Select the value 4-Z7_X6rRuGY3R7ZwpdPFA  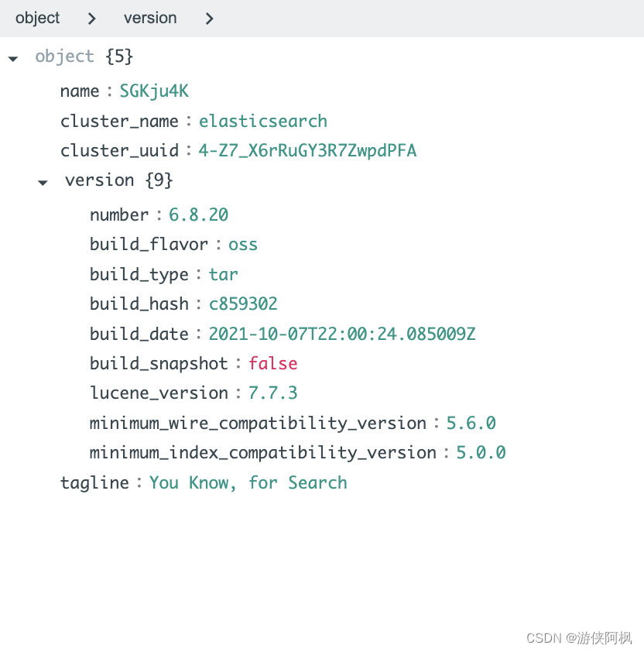(x=307, y=151)
